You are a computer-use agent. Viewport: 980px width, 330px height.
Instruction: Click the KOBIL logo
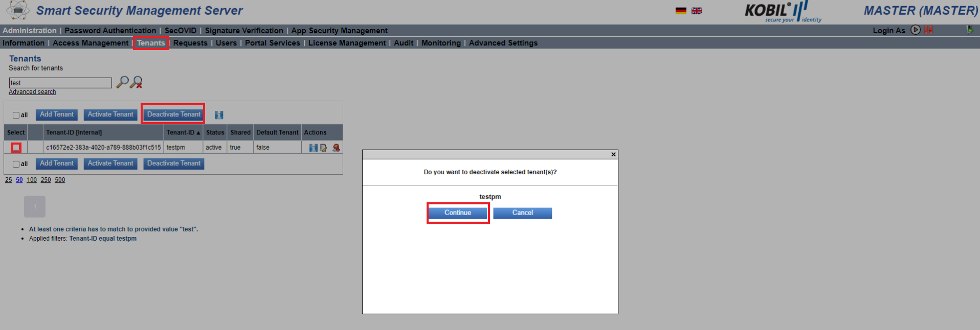click(x=783, y=11)
